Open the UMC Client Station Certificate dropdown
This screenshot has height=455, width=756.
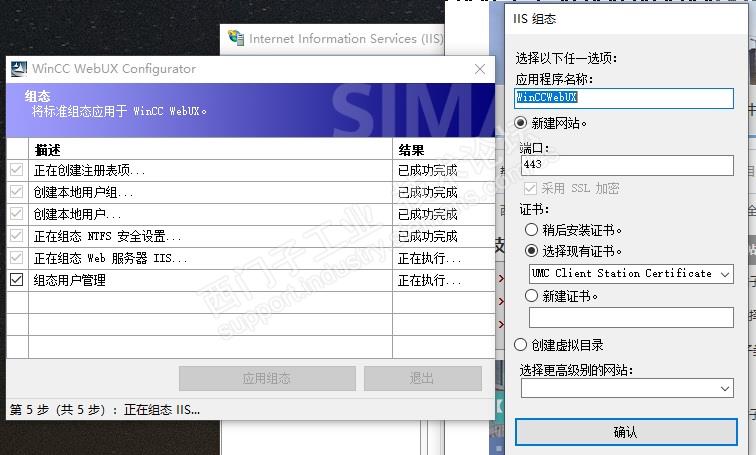click(x=631, y=274)
